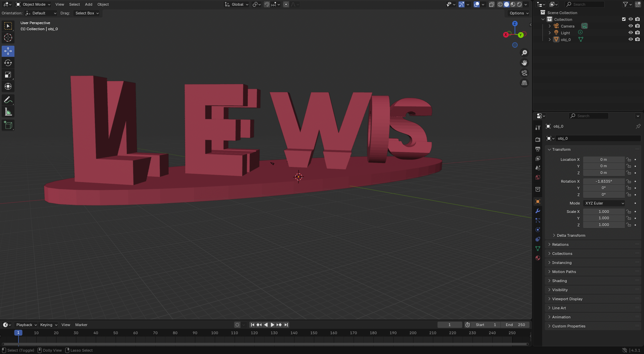This screenshot has width=644, height=354.
Task: Hide Camera in viewport via eye icon
Action: coord(631,26)
